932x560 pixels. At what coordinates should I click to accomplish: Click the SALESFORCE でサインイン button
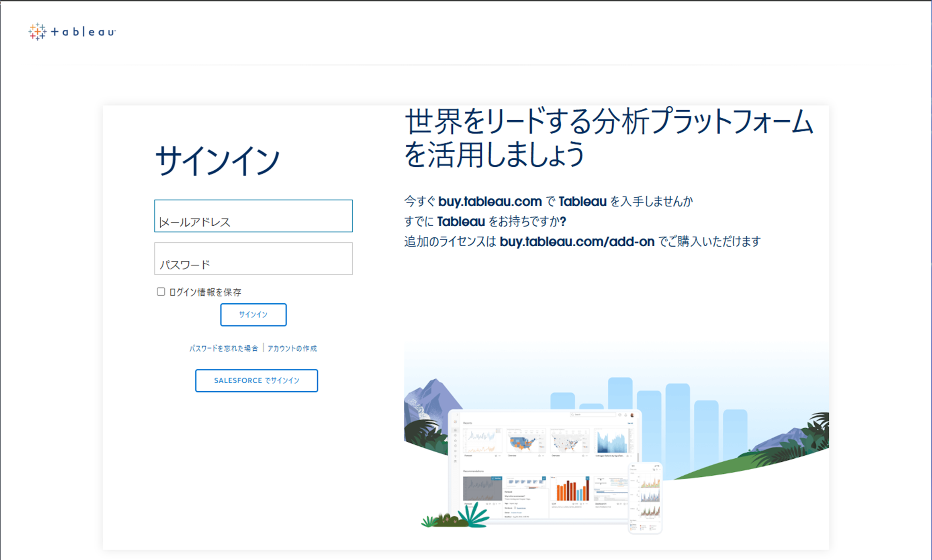click(x=256, y=380)
